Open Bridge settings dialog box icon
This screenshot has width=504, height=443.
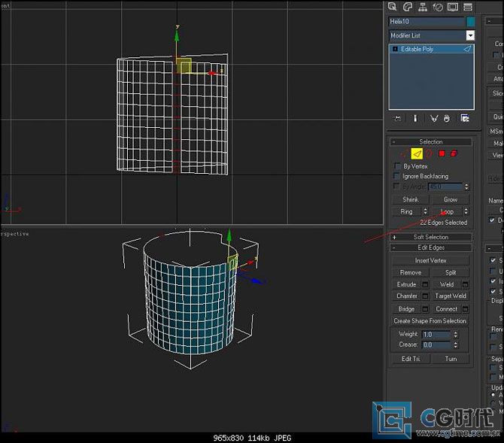coord(425,309)
